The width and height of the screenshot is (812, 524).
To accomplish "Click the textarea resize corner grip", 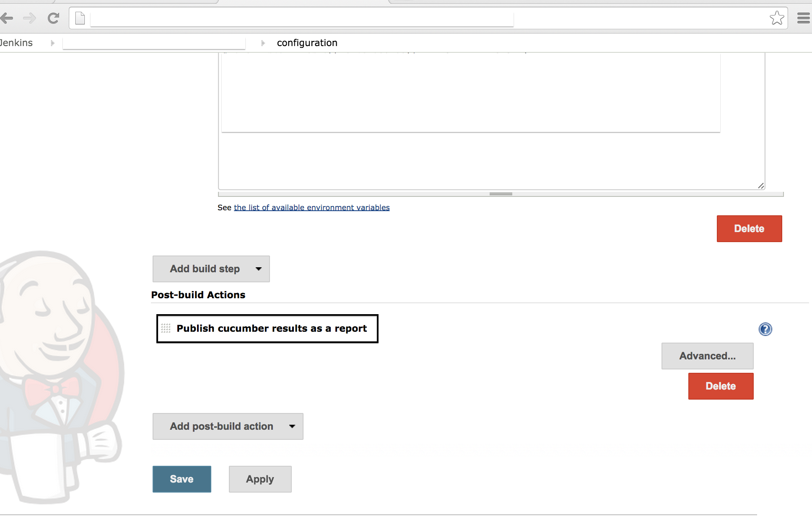I will tap(761, 186).
